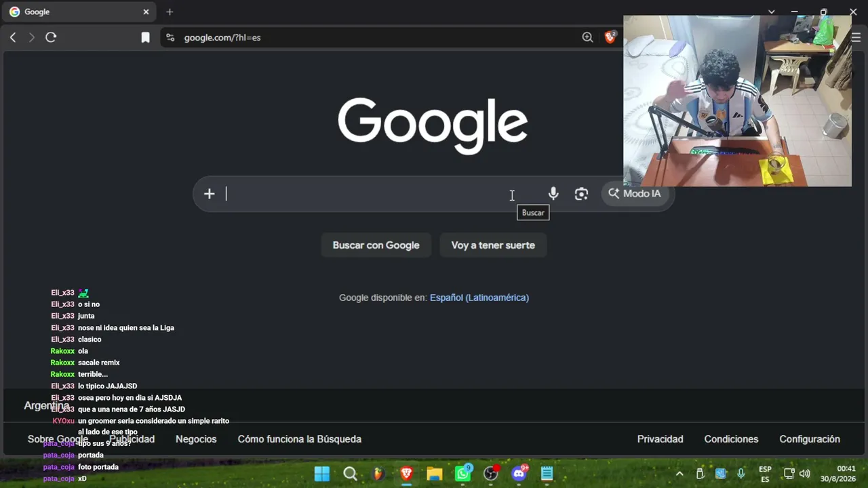Click the webcam overlay thumbnail
The width and height of the screenshot is (868, 488).
point(737,101)
